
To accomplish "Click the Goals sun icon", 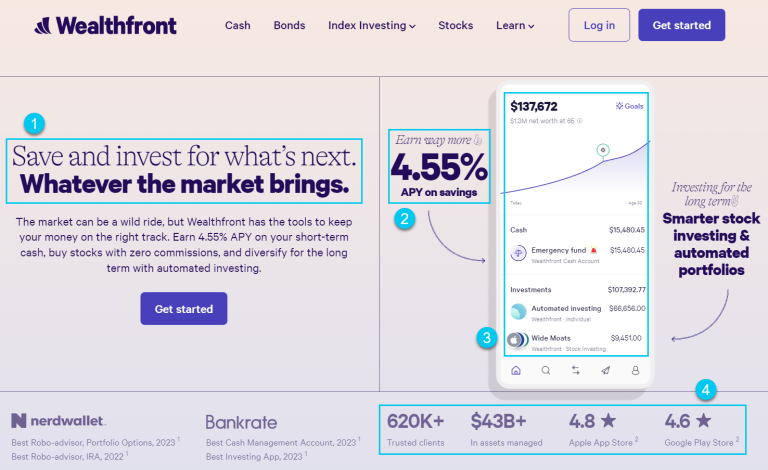I will tap(619, 106).
